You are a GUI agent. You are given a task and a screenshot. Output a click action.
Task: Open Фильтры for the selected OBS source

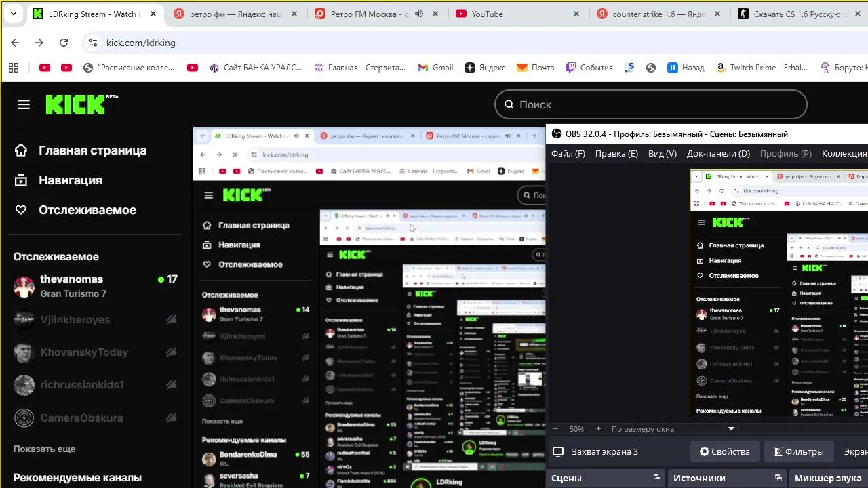[x=798, y=451]
